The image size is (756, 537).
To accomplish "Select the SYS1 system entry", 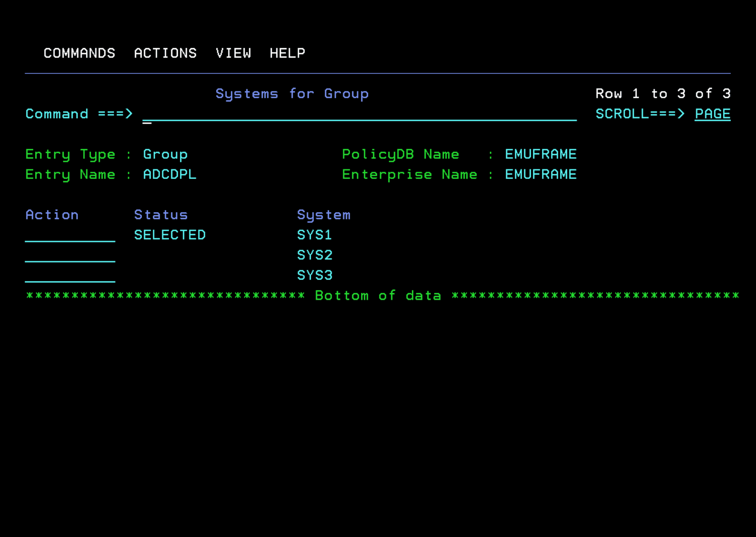I will pyautogui.click(x=314, y=235).
